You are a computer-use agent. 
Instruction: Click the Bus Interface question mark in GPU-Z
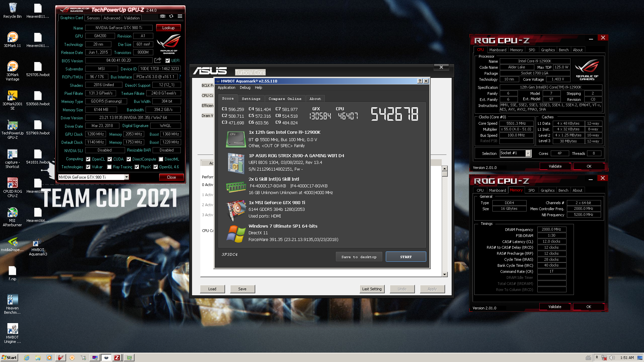pos(180,77)
